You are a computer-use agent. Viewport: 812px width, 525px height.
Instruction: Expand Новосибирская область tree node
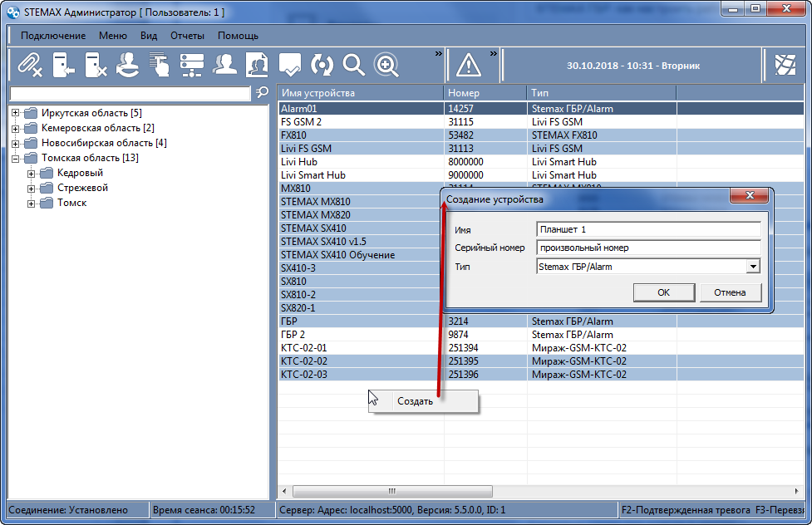[16, 144]
